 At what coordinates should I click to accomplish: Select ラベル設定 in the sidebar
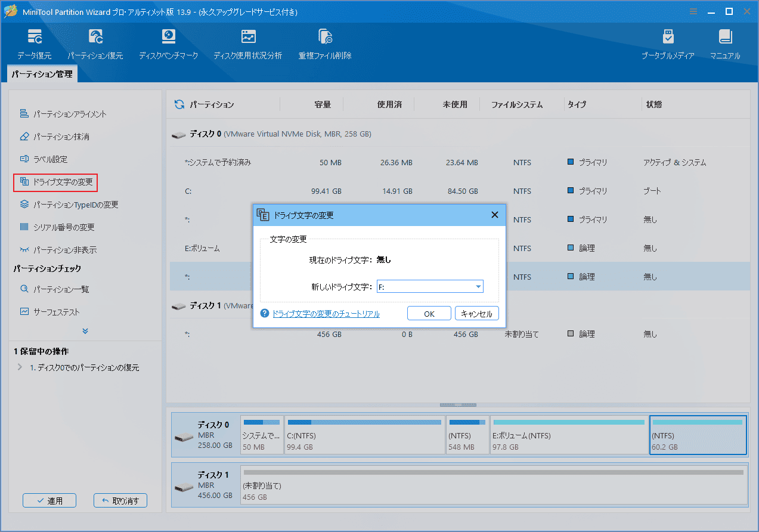point(44,159)
